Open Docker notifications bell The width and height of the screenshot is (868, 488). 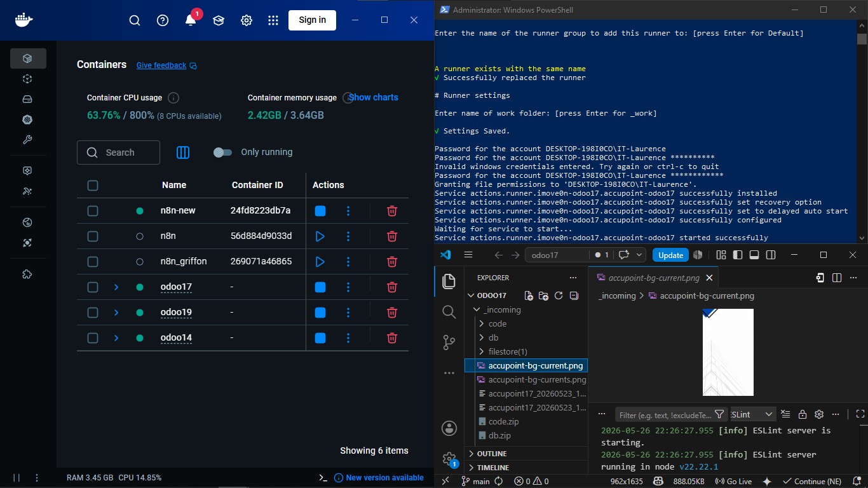tap(191, 20)
